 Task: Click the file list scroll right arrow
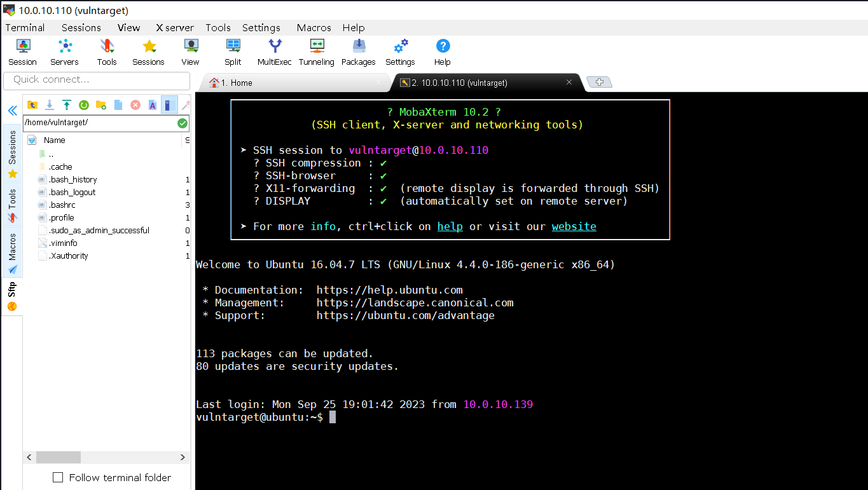point(183,457)
